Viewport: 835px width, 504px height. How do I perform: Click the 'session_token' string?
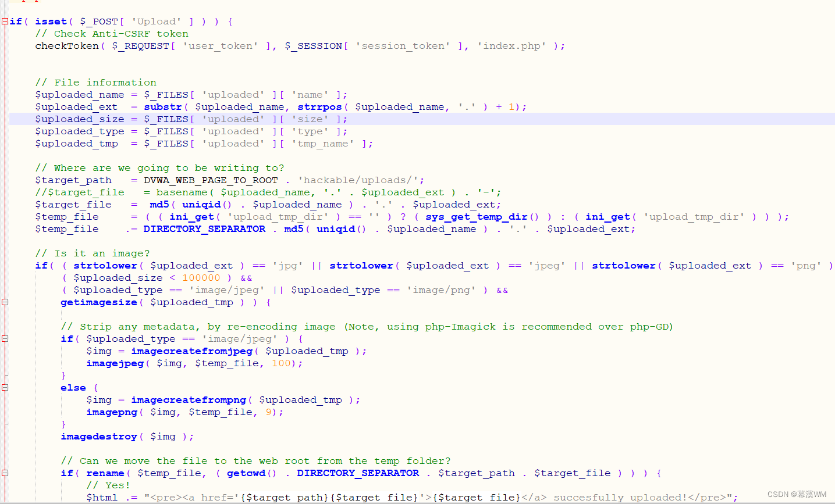pyautogui.click(x=403, y=46)
